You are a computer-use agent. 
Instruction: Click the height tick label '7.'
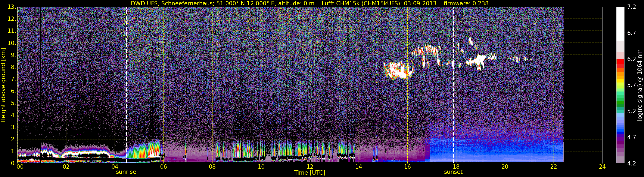13,79
